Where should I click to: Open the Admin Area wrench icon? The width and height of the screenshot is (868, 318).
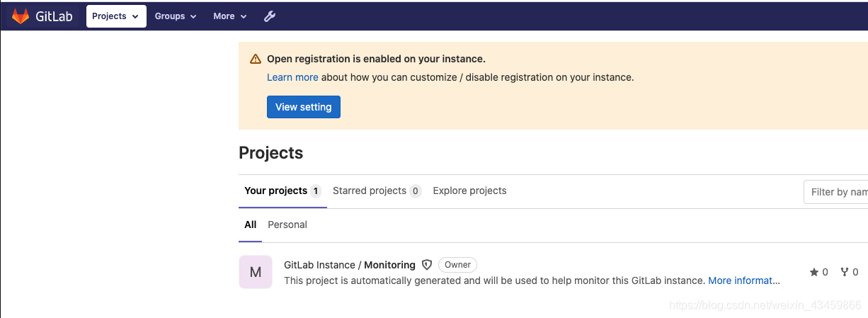(270, 16)
